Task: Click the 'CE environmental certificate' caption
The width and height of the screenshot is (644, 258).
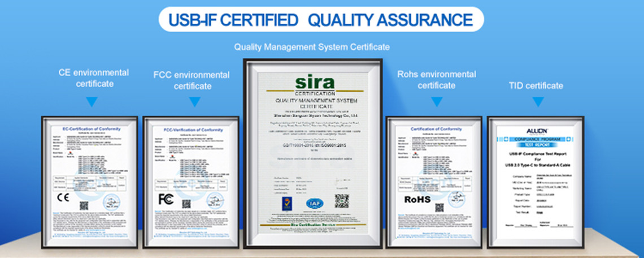Action: [94, 78]
